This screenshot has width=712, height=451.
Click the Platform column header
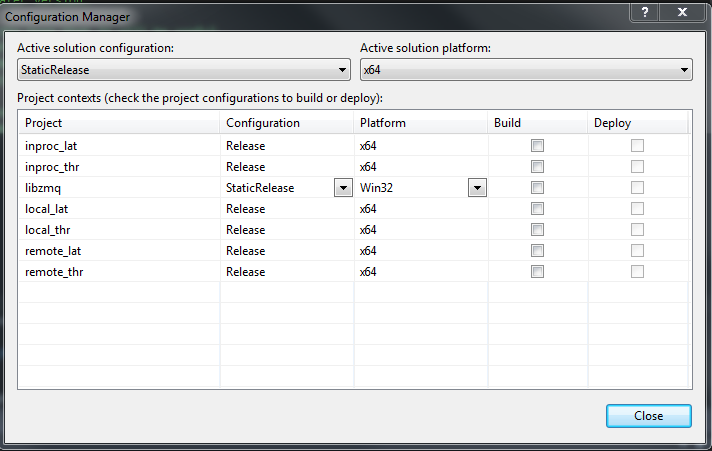click(420, 123)
